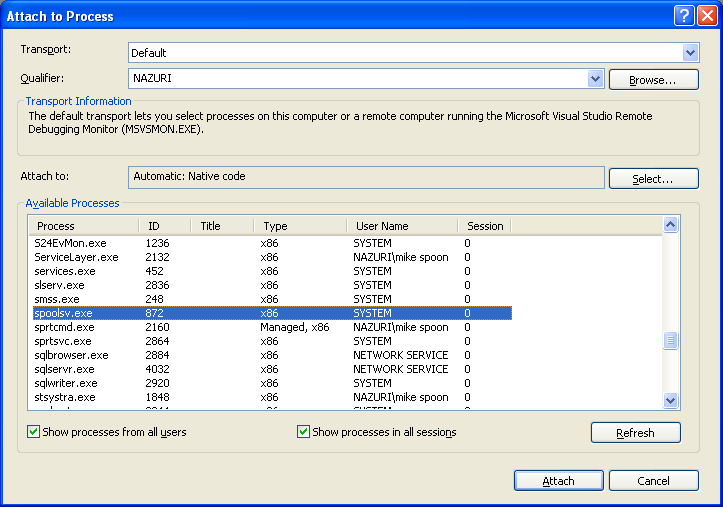Click process ID 2836
The image size is (723, 507).
coord(157,285)
